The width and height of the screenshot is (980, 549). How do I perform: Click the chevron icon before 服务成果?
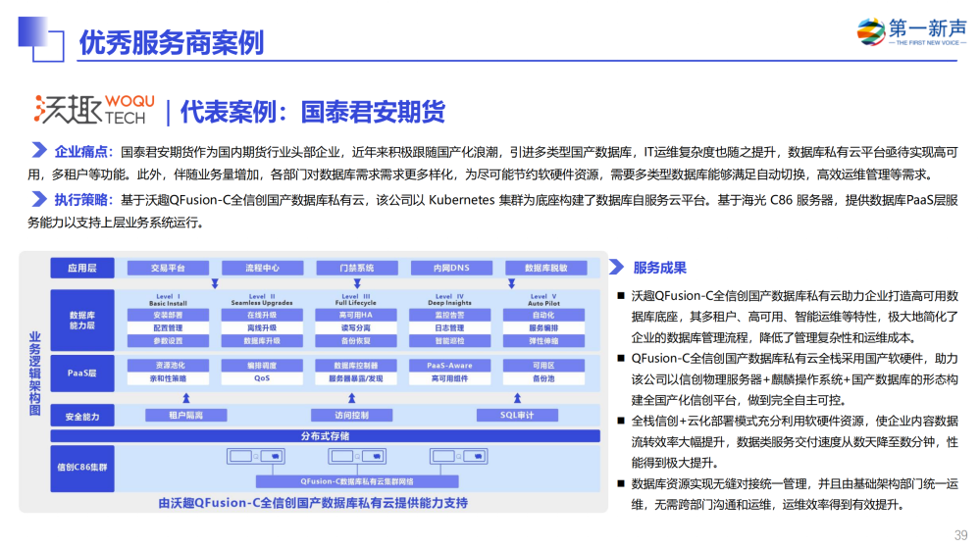(x=616, y=268)
